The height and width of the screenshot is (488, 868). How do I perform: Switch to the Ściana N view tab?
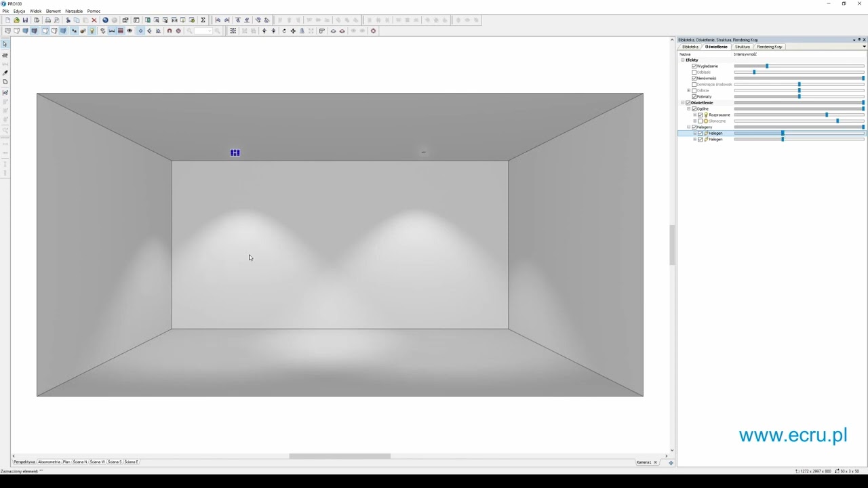[80, 462]
